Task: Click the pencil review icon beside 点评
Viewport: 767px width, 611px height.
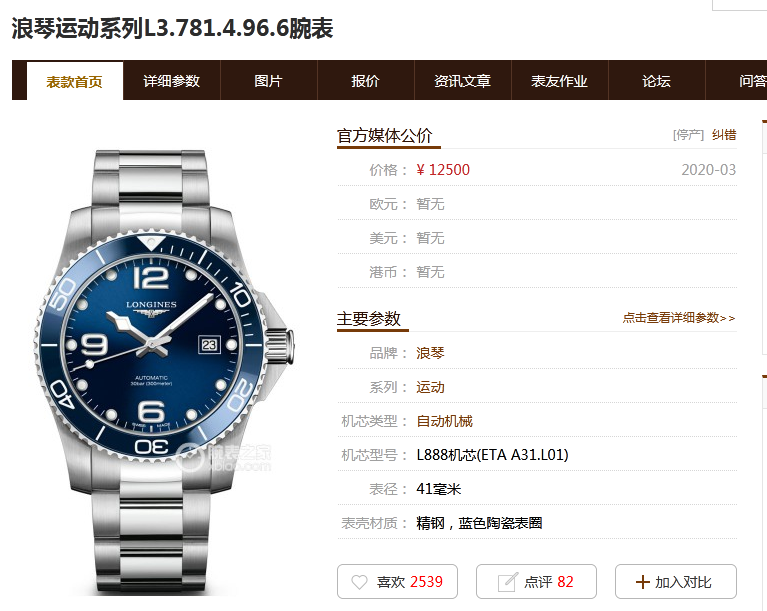Action: 507,582
